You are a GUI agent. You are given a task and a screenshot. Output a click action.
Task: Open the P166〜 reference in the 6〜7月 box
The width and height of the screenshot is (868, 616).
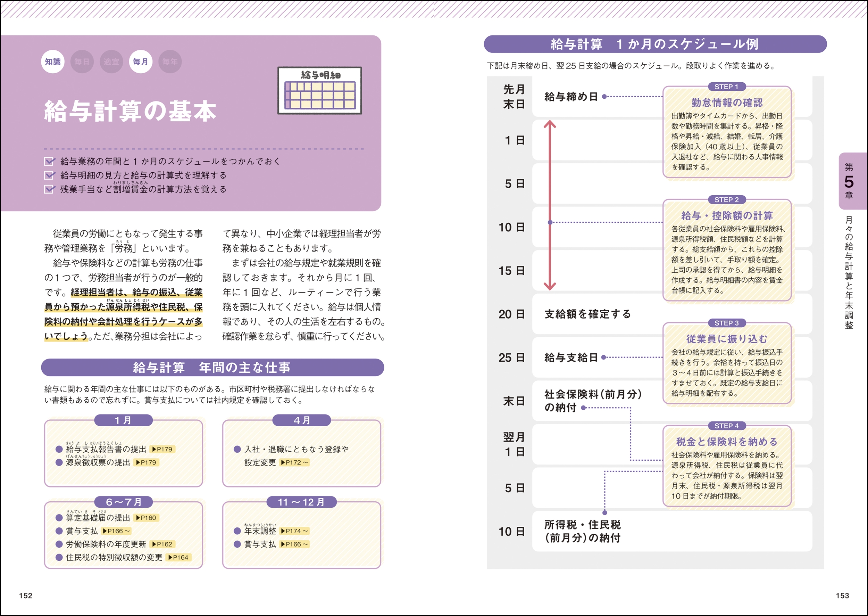pos(116,531)
